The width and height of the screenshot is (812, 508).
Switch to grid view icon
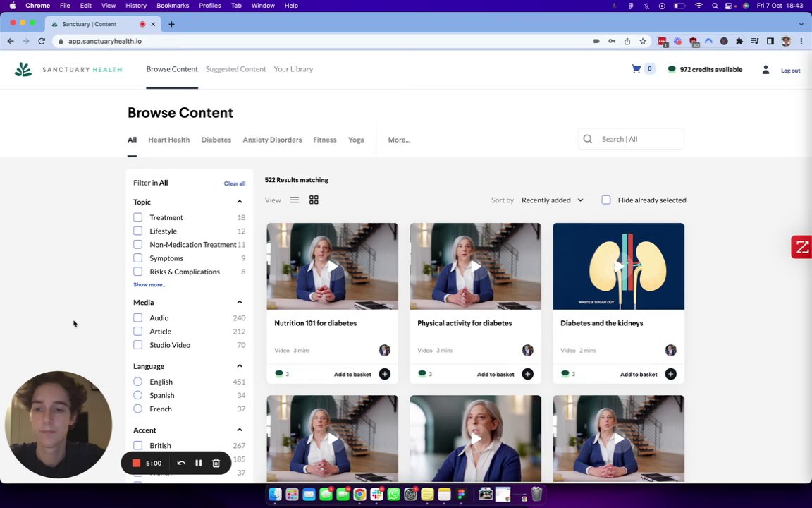point(314,200)
